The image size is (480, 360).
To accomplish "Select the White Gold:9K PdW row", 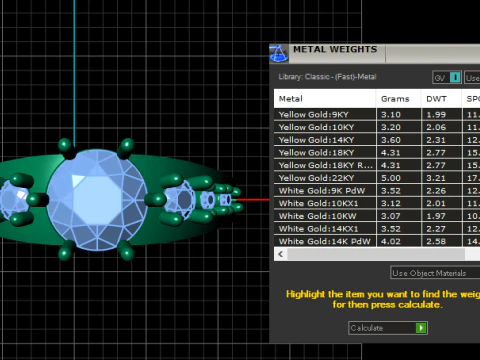I will click(377, 191).
